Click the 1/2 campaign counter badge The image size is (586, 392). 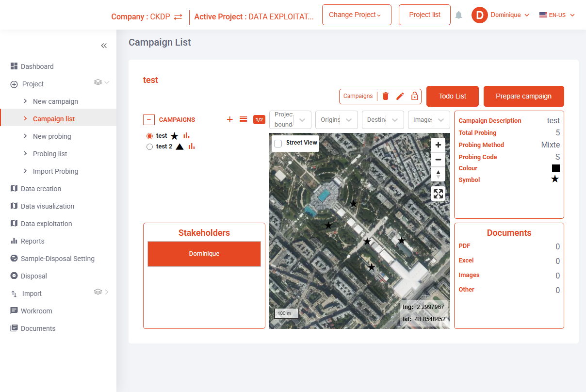coord(259,119)
